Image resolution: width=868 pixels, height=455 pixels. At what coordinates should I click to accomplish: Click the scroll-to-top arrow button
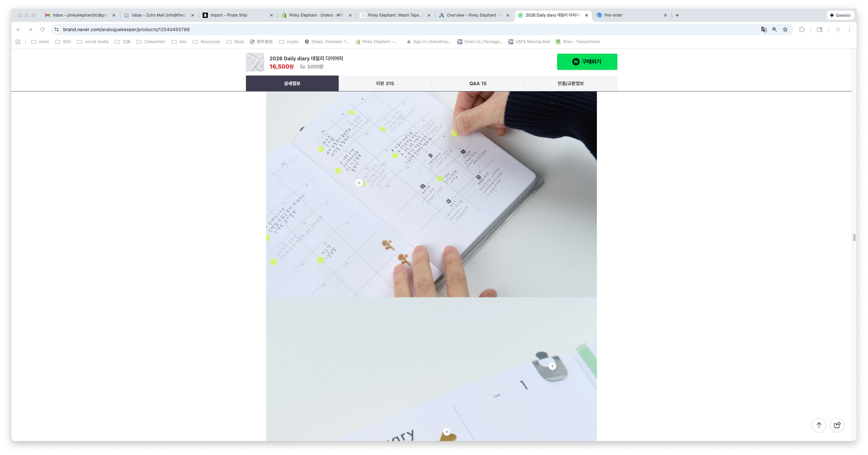(818, 425)
